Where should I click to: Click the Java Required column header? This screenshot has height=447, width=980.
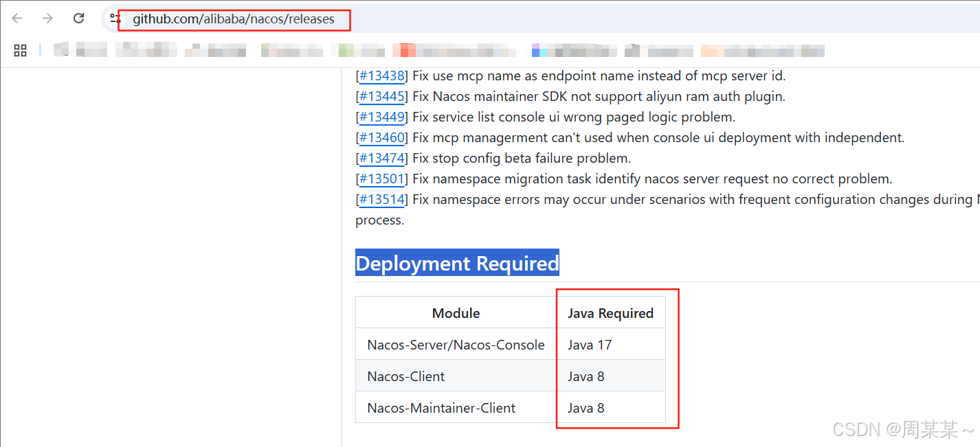[x=610, y=313]
